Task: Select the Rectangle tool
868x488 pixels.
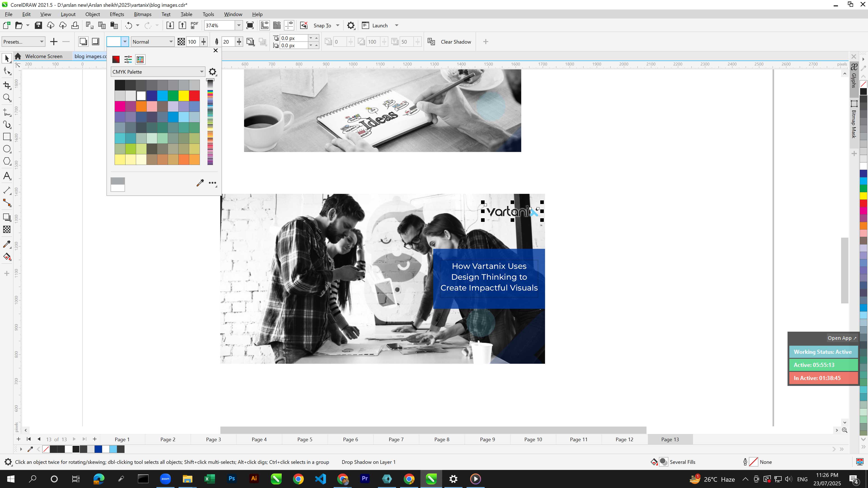Action: point(7,137)
